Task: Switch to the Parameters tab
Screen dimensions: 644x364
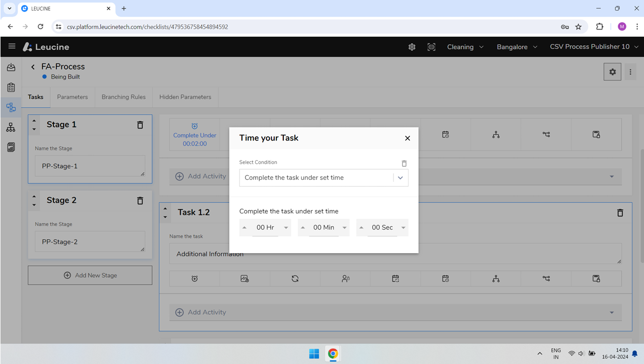Action: [x=72, y=97]
